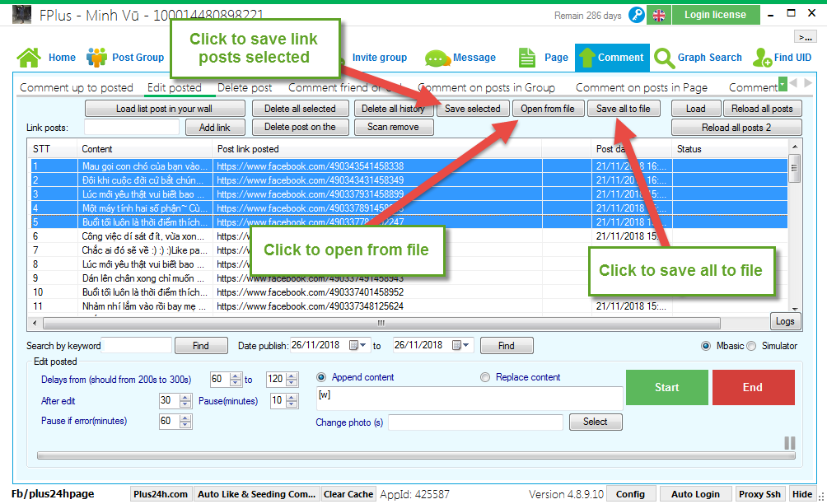The image size is (827, 504).
Task: Click the Save all to file button
Action: pyautogui.click(x=624, y=109)
